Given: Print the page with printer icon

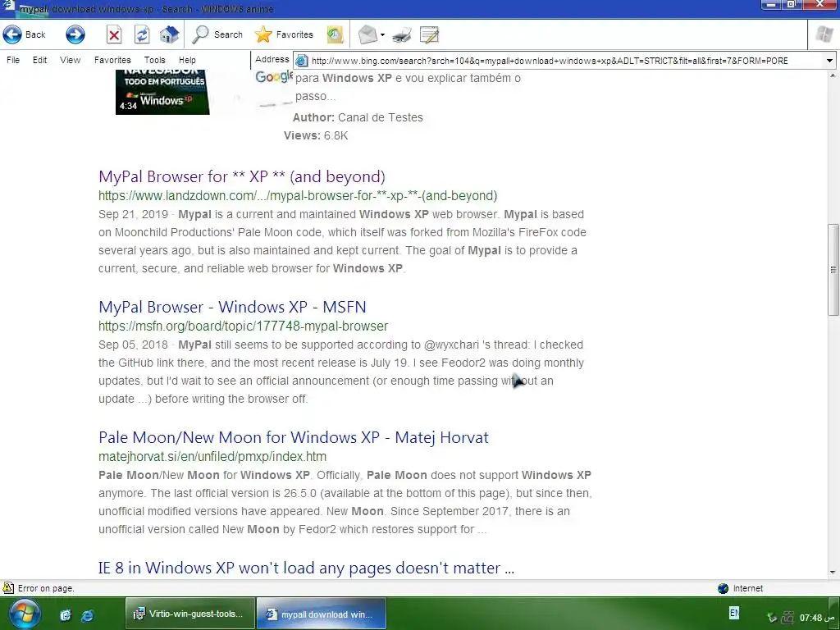Looking at the screenshot, I should point(402,35).
